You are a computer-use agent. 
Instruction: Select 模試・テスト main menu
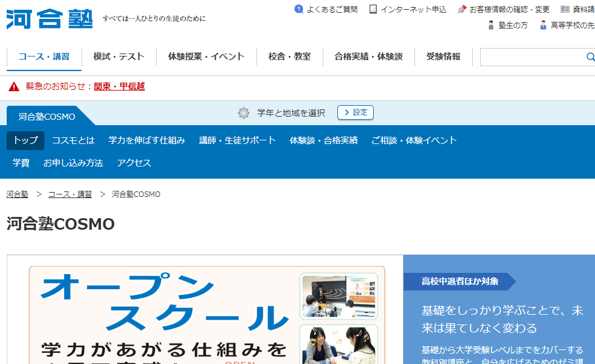coord(119,57)
